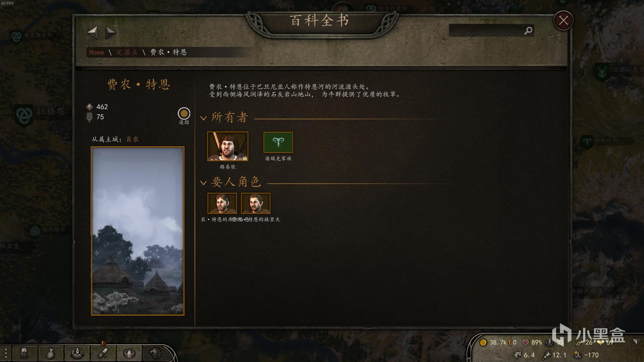
Task: Open the inventory bag icon
Action: (x=50, y=353)
